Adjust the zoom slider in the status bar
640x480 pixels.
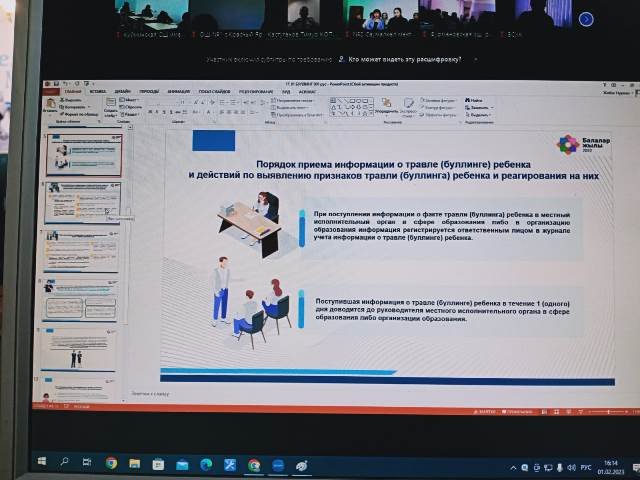pos(608,413)
